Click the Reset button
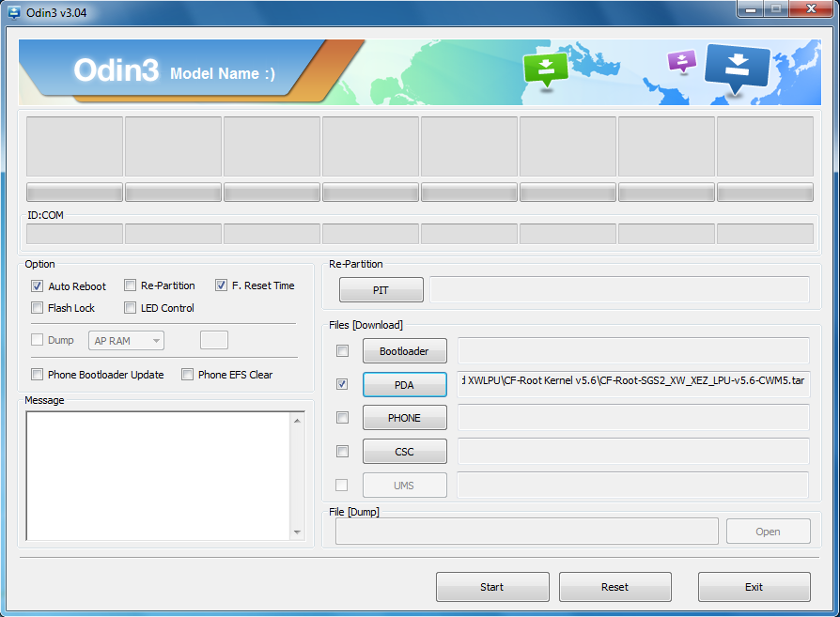Screen dimensions: 840x617 615,587
